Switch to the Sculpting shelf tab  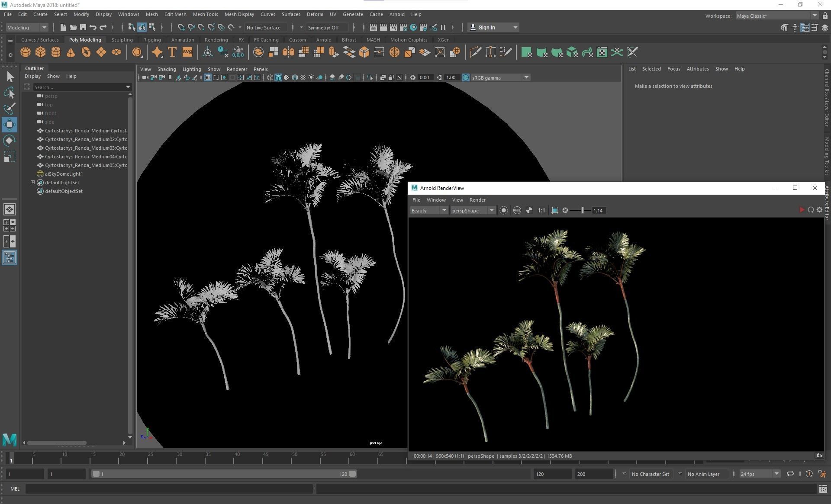coord(122,40)
